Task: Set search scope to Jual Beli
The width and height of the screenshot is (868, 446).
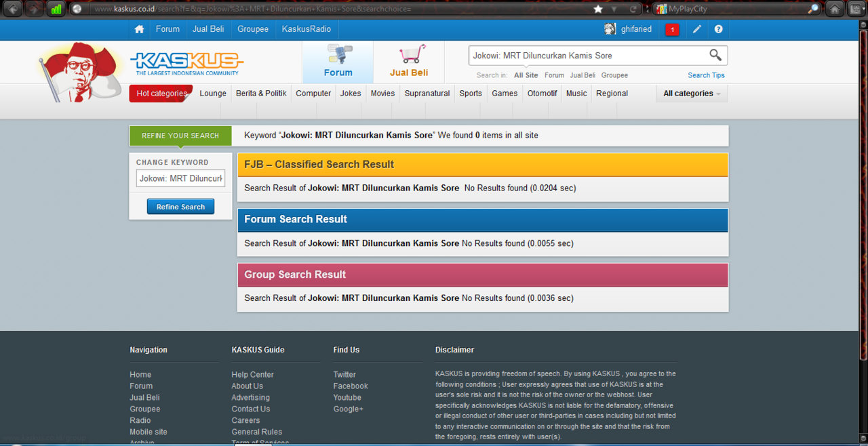Action: click(583, 75)
